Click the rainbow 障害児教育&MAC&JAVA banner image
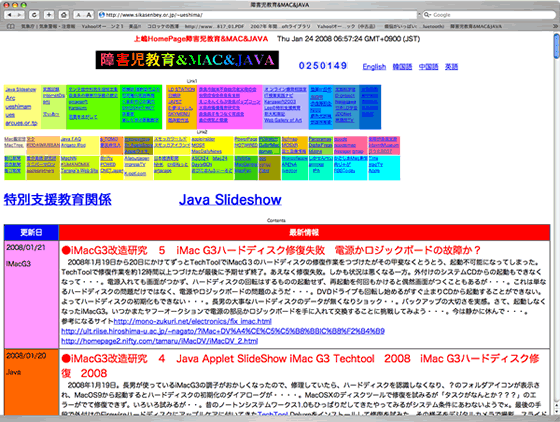 pyautogui.click(x=187, y=60)
